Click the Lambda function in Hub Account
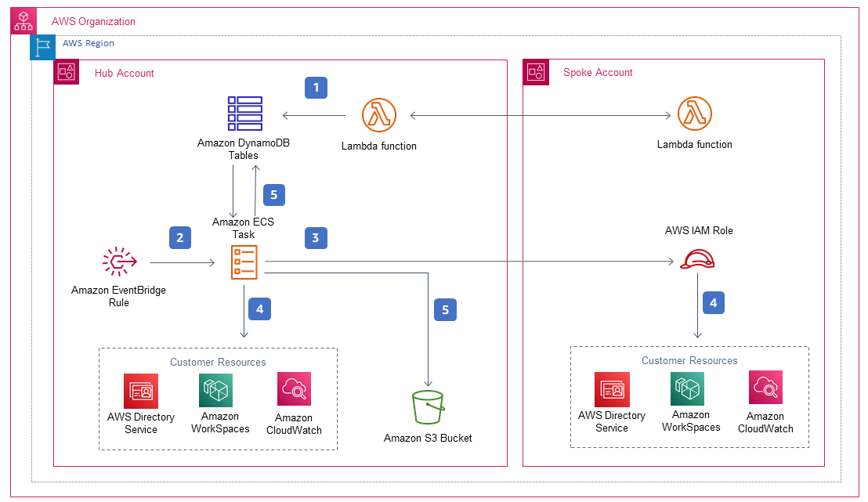 coord(379,116)
